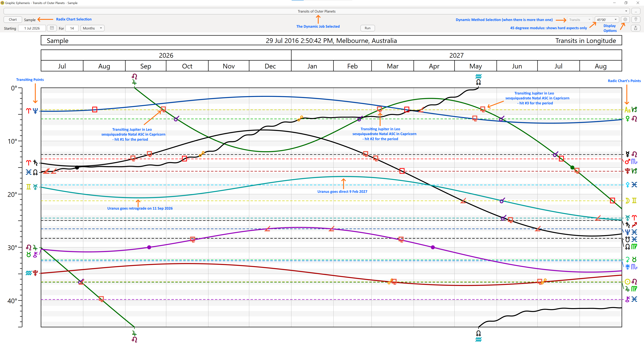Click the location pin button
Screen dimensions: 644x344
click(x=635, y=19)
